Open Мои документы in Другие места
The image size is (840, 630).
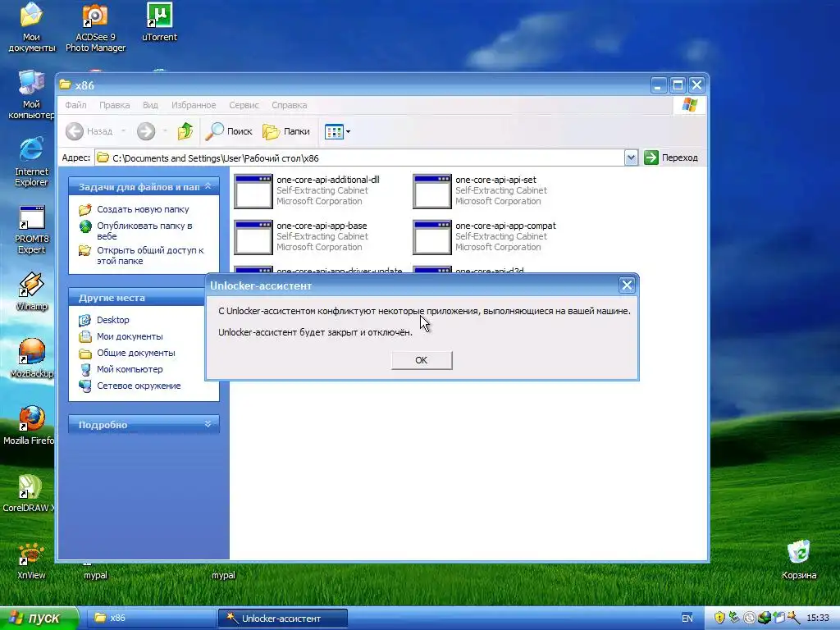(x=130, y=336)
